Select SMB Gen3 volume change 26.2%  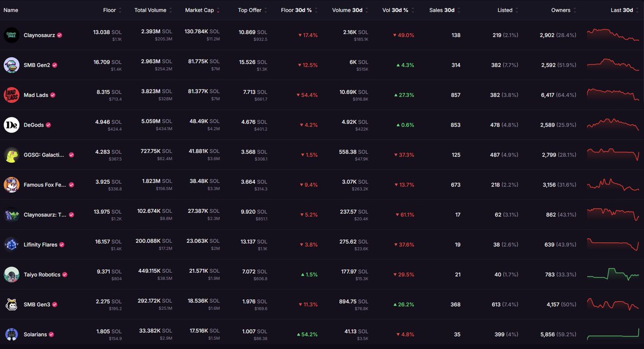[405, 305]
